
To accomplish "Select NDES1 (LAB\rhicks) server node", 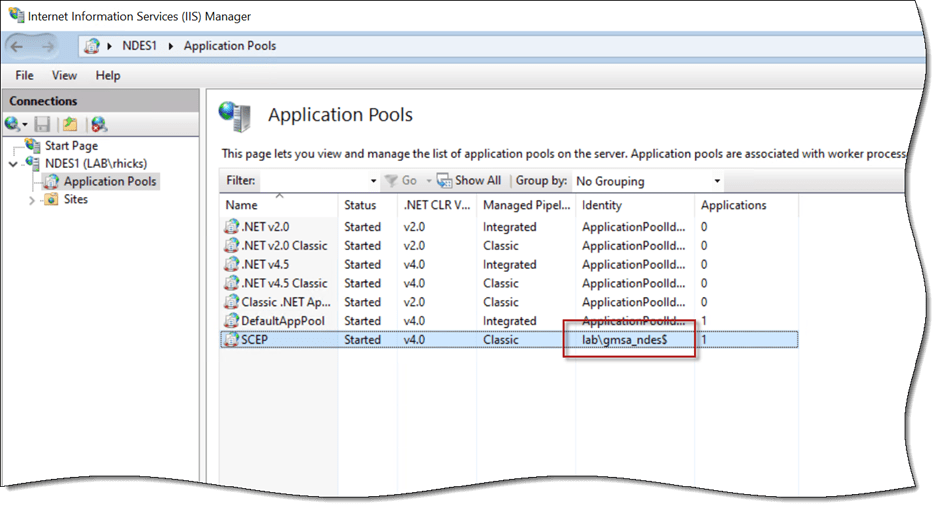I will click(x=96, y=163).
